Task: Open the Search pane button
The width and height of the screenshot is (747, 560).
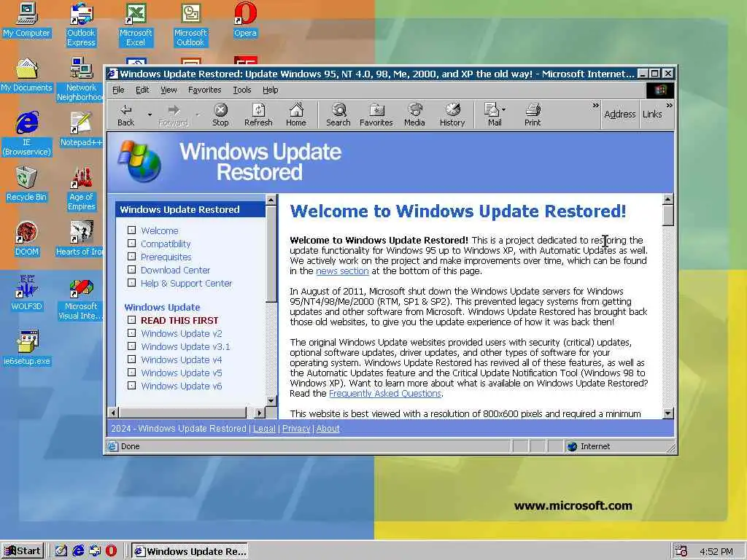Action: tap(338, 114)
